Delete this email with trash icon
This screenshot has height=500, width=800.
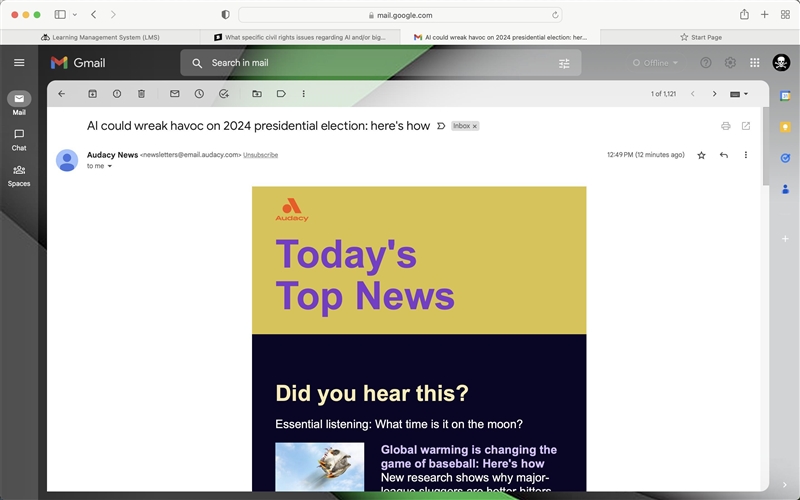141,94
